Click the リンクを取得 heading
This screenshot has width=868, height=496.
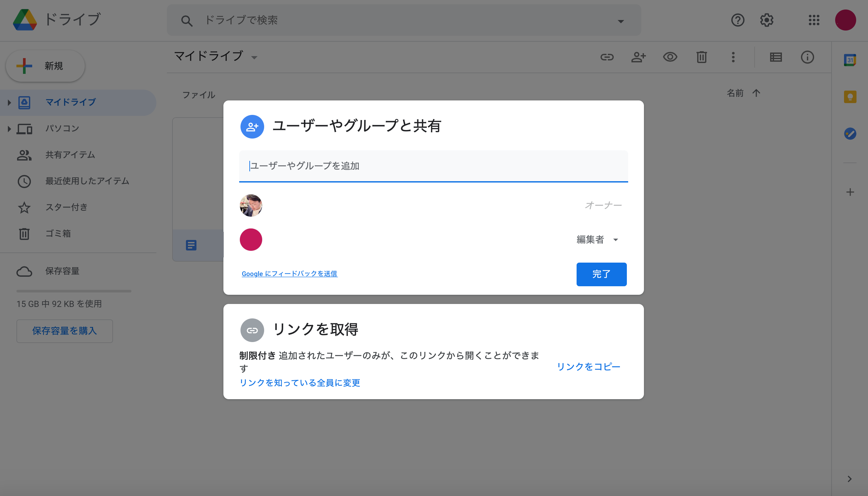coord(315,330)
